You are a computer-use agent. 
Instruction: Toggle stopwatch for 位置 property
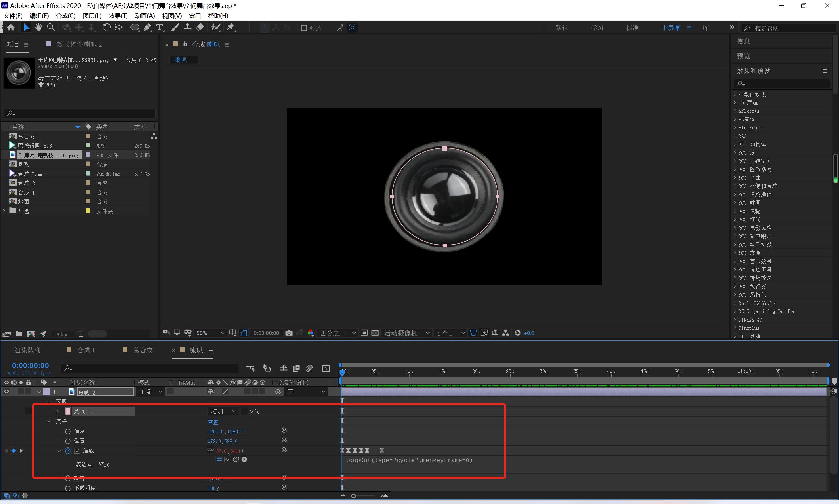pos(68,441)
